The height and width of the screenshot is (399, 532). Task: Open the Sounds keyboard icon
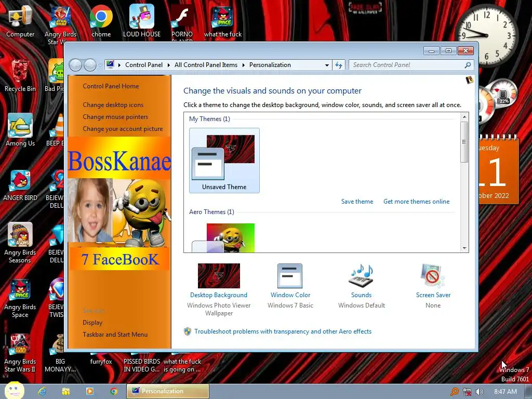pos(361,276)
